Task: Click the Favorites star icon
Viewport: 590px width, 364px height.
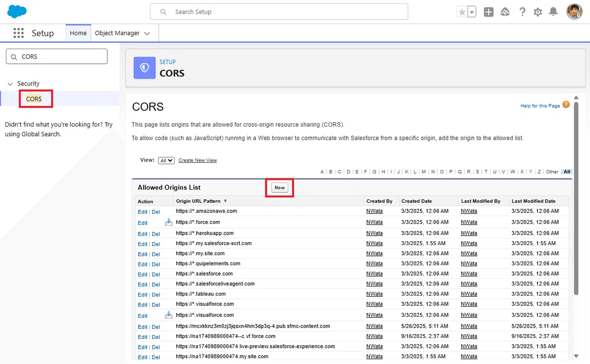Action: [462, 12]
